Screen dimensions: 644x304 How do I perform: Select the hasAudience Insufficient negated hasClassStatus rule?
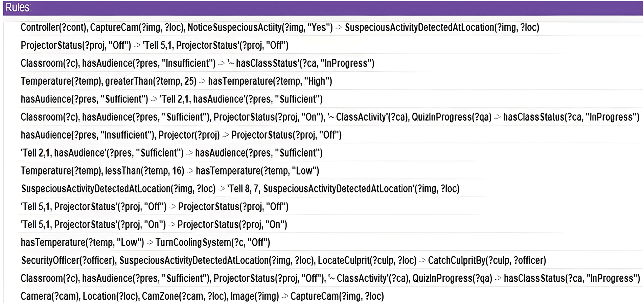[197, 63]
